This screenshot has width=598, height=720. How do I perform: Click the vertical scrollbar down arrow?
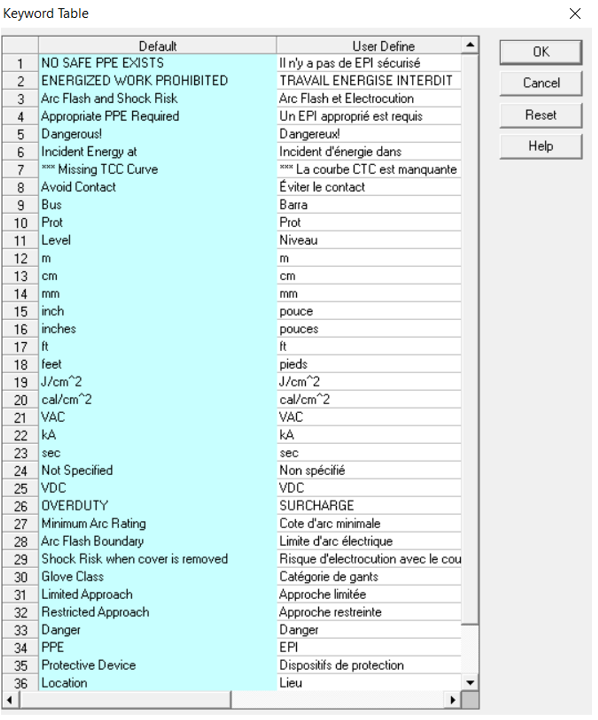(470, 682)
